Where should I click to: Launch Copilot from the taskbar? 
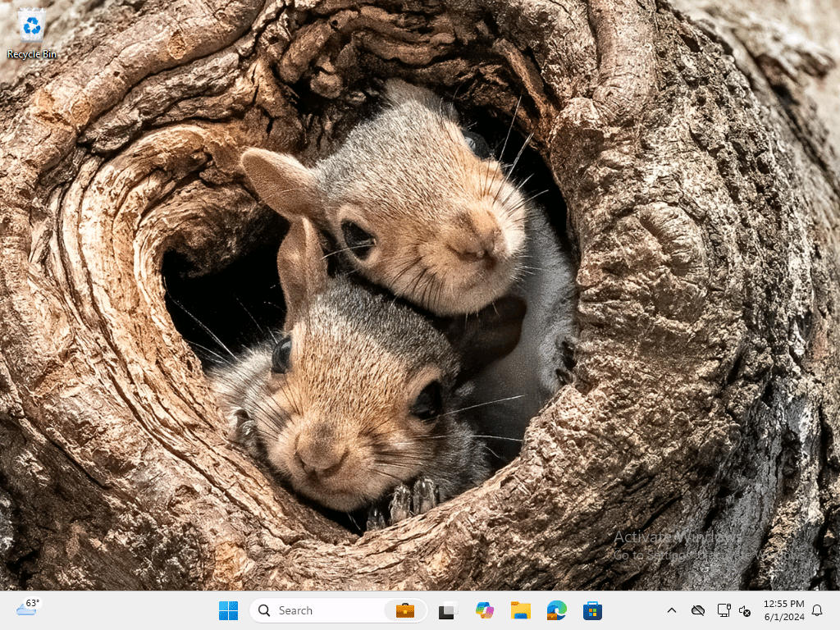click(x=484, y=610)
